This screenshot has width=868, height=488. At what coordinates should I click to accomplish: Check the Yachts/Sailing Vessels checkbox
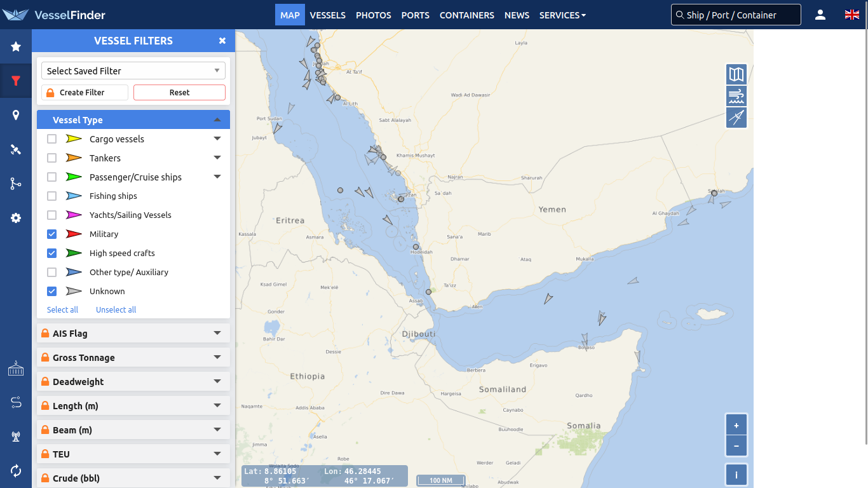click(52, 215)
